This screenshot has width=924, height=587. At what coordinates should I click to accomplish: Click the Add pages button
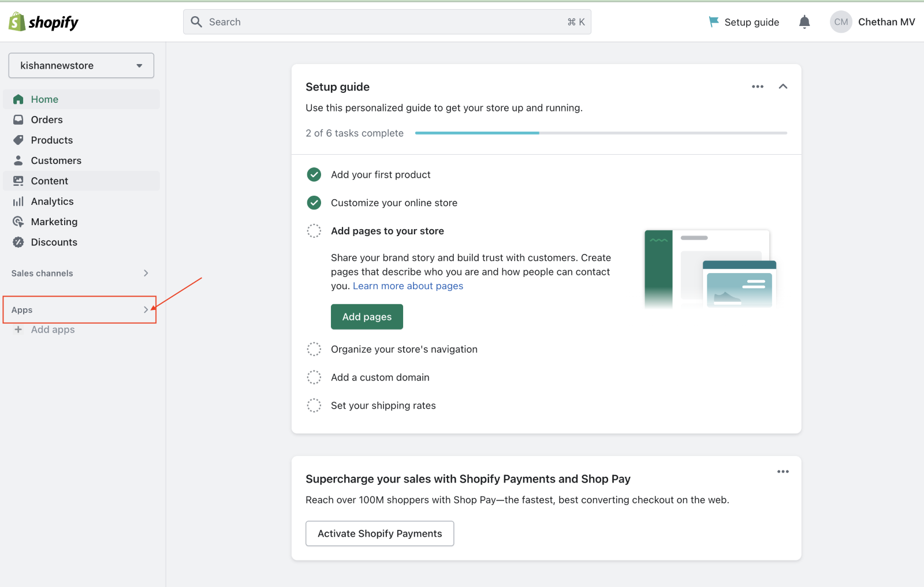pos(367,317)
